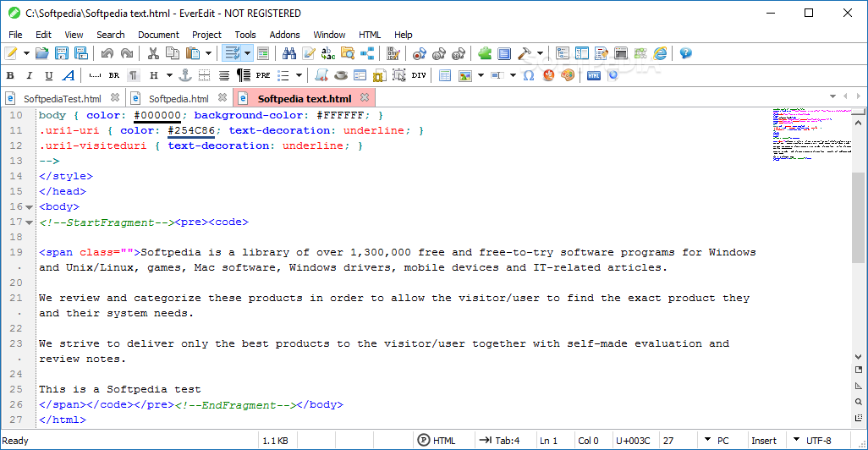
Task: Click line number 23 in gutter
Action: pos(16,343)
